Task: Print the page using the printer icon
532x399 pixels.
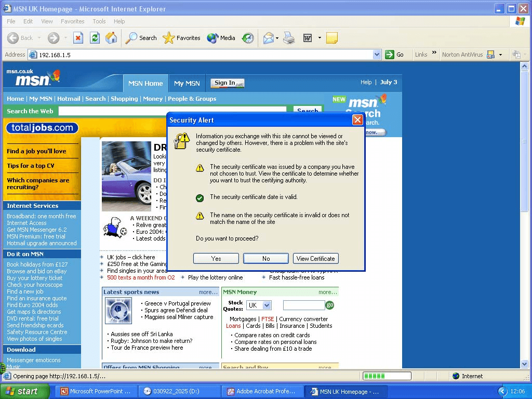Action: click(x=289, y=38)
